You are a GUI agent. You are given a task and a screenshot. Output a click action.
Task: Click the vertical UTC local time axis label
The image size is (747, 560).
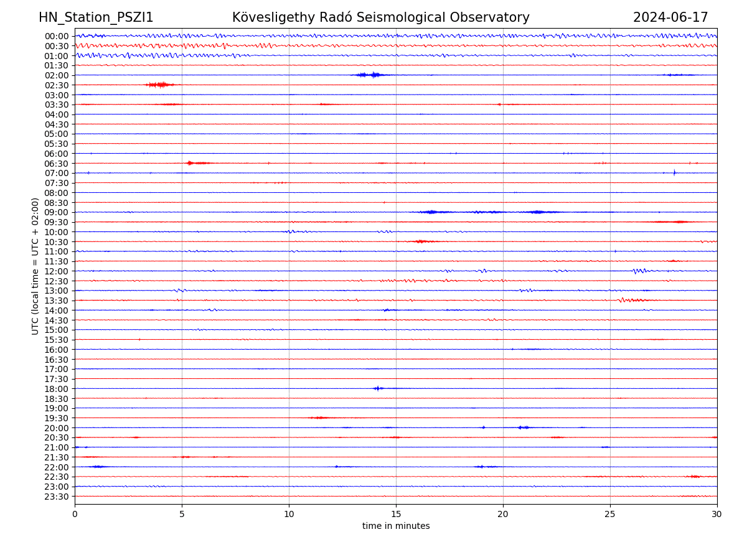coord(35,266)
